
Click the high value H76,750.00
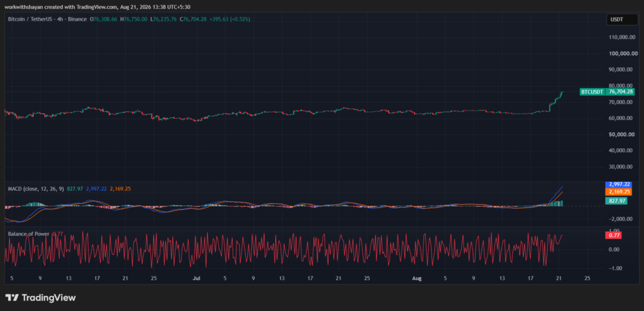(x=134, y=19)
